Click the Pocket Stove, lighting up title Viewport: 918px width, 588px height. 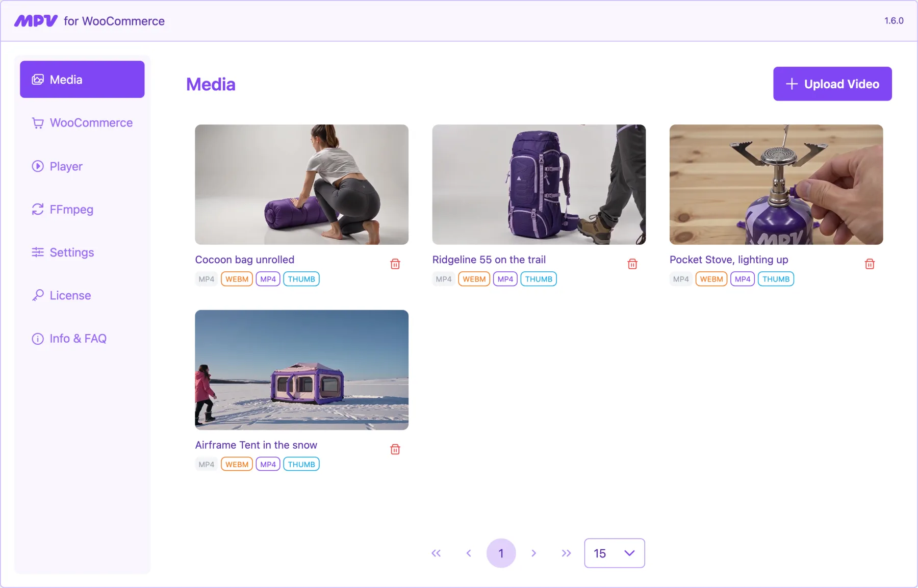click(729, 260)
